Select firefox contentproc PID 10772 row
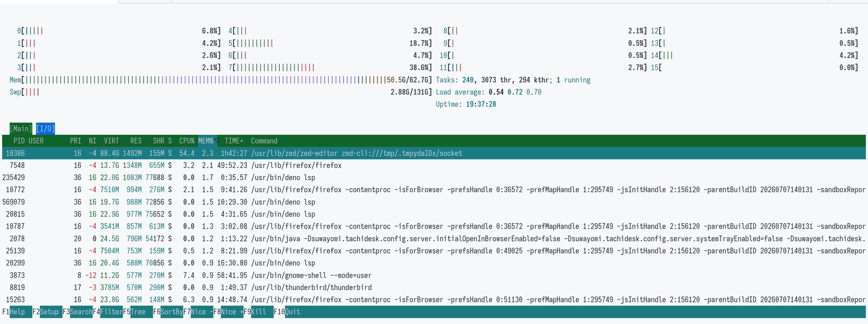The image size is (868, 324). (x=434, y=190)
